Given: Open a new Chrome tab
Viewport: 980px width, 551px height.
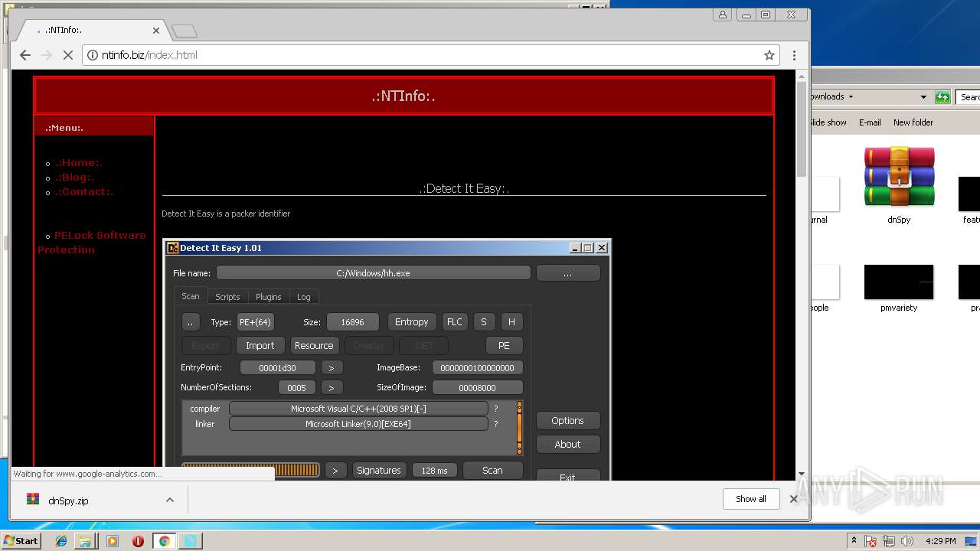Looking at the screenshot, I should [185, 31].
